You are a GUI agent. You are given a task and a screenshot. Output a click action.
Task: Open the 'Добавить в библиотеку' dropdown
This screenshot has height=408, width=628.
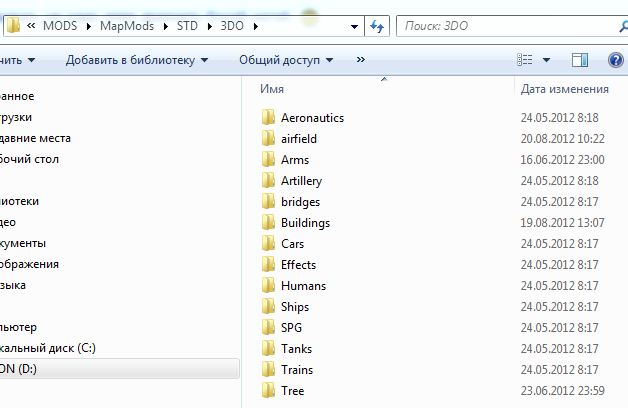pos(137,60)
